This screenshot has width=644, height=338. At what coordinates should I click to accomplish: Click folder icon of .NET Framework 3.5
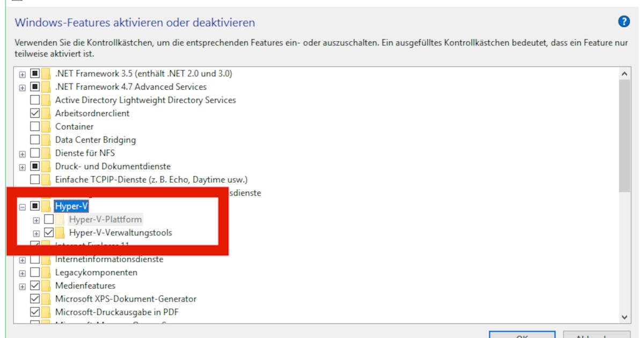[47, 73]
